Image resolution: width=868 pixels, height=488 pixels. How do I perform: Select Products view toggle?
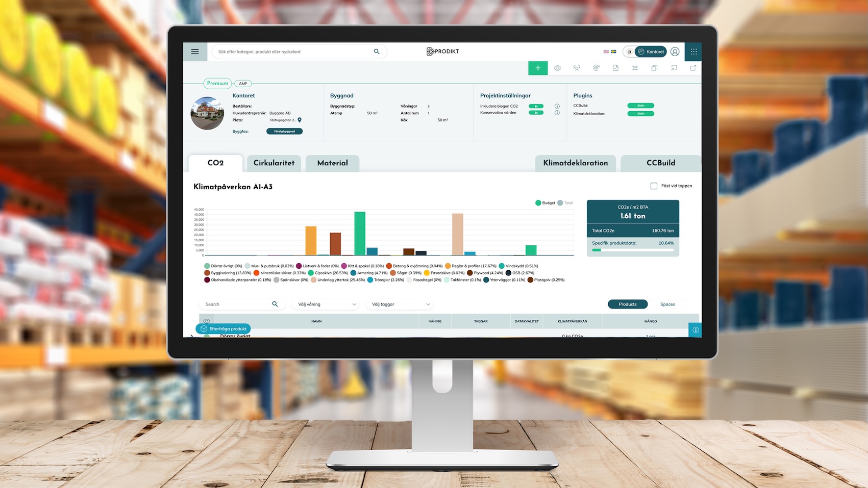[x=628, y=304]
